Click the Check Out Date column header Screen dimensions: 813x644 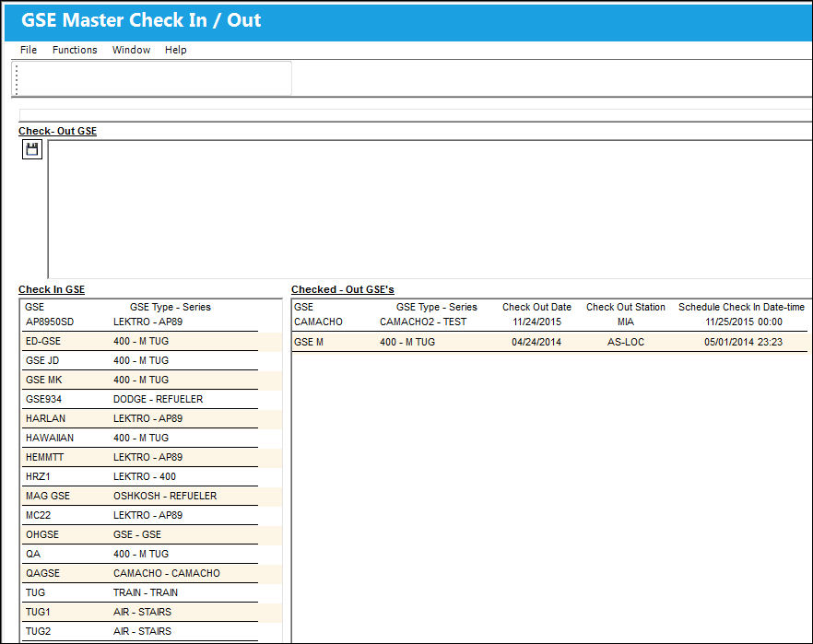tap(536, 307)
